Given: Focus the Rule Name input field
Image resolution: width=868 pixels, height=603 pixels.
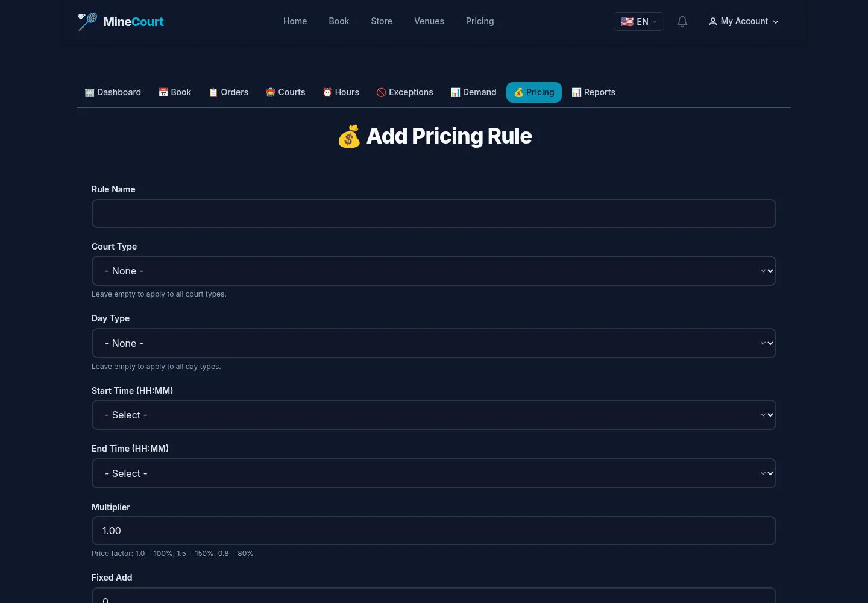Looking at the screenshot, I should 433,213.
